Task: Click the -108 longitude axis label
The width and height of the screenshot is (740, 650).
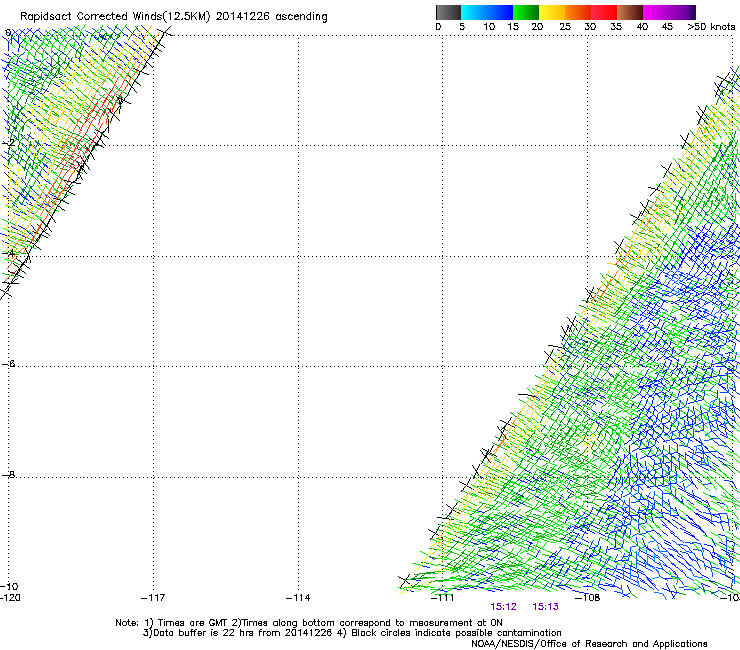Action: click(x=588, y=598)
